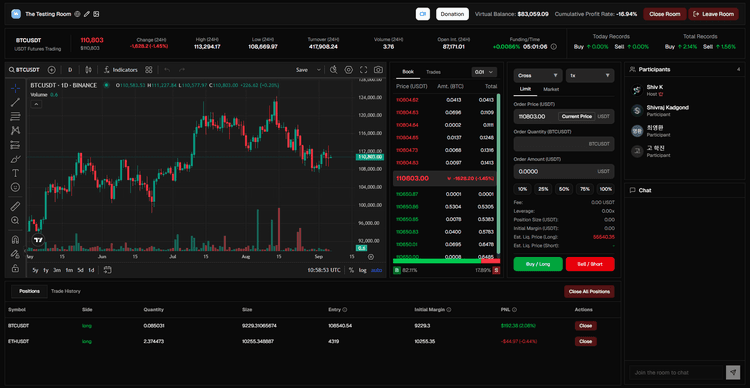Image resolution: width=750 pixels, height=388 pixels.
Task: Select the text annotation tool
Action: point(15,173)
